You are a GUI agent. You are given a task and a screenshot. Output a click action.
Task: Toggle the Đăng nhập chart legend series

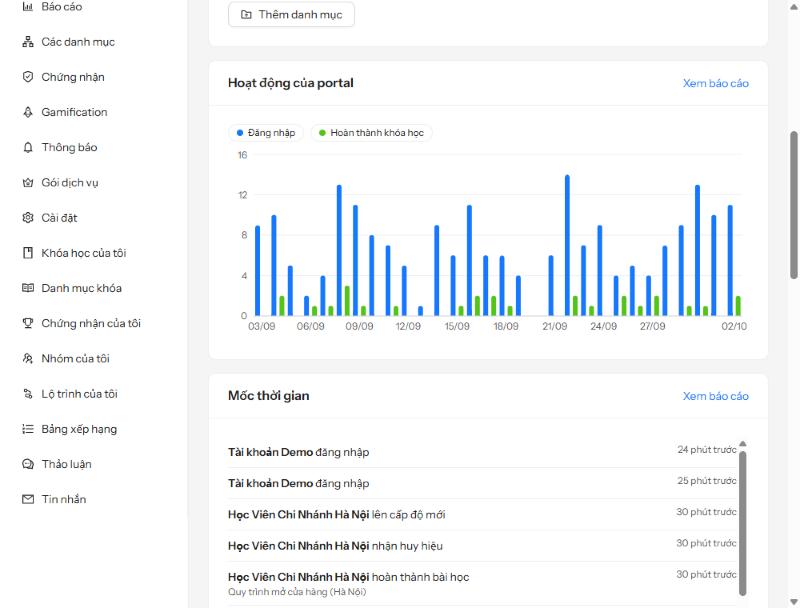[x=266, y=133]
